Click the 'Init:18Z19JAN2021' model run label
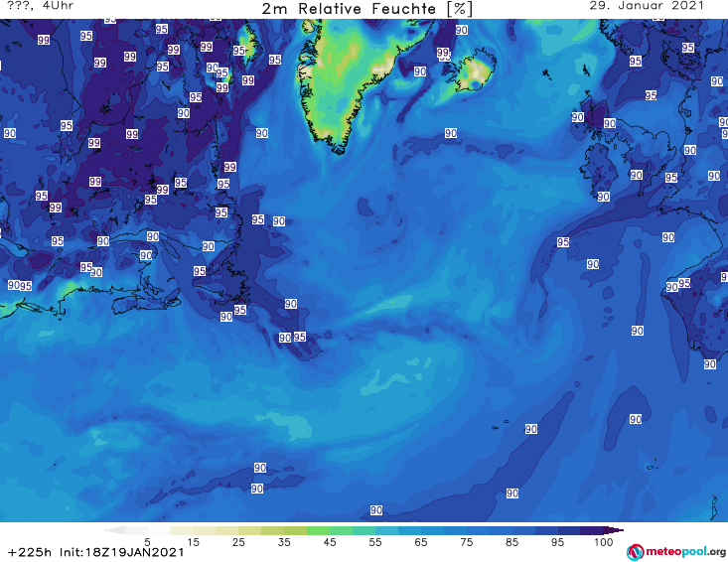This screenshot has width=728, height=562. [121, 552]
